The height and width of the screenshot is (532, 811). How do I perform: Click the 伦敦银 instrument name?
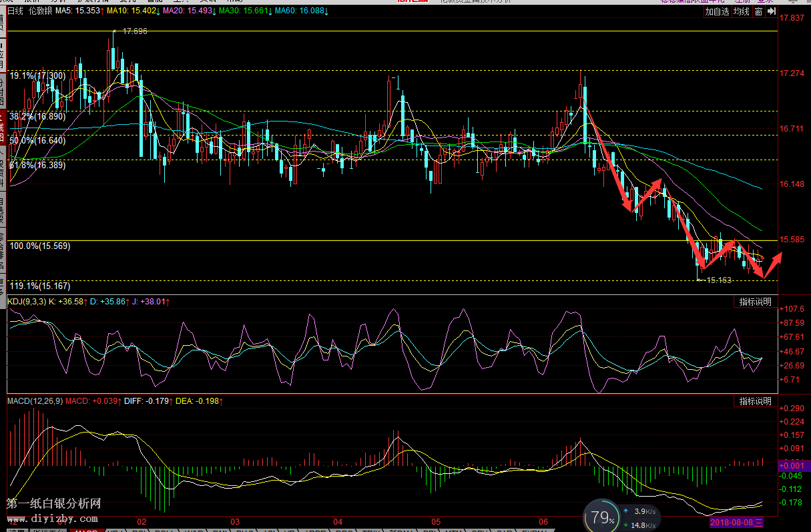coord(40,11)
